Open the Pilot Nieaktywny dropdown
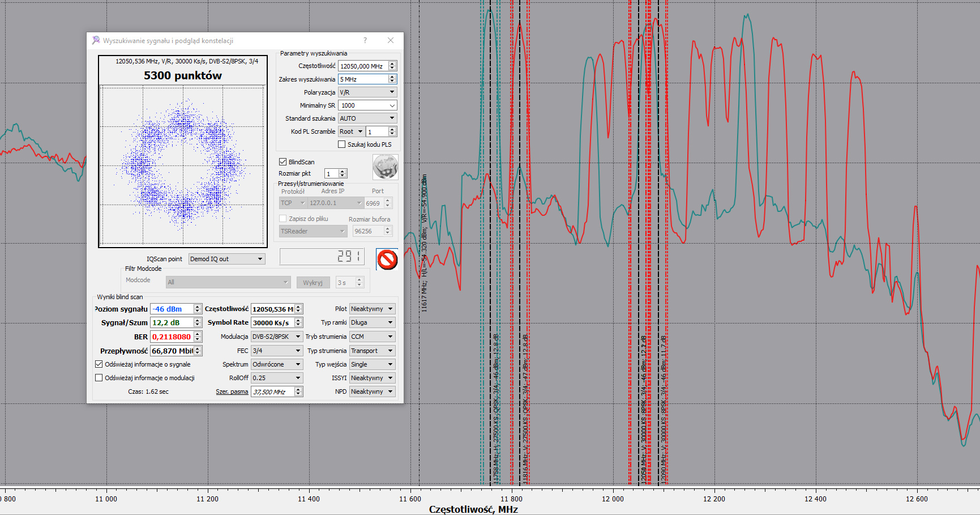The width and height of the screenshot is (980, 515). coord(373,309)
